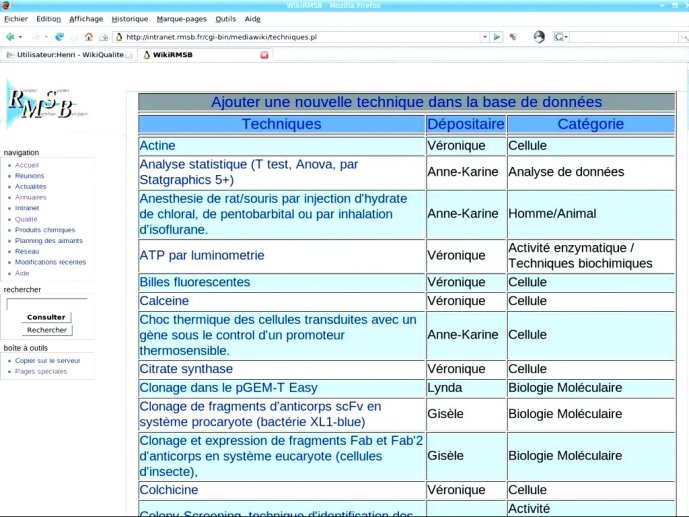Click Lynda in the Dépositaire column

(445, 388)
